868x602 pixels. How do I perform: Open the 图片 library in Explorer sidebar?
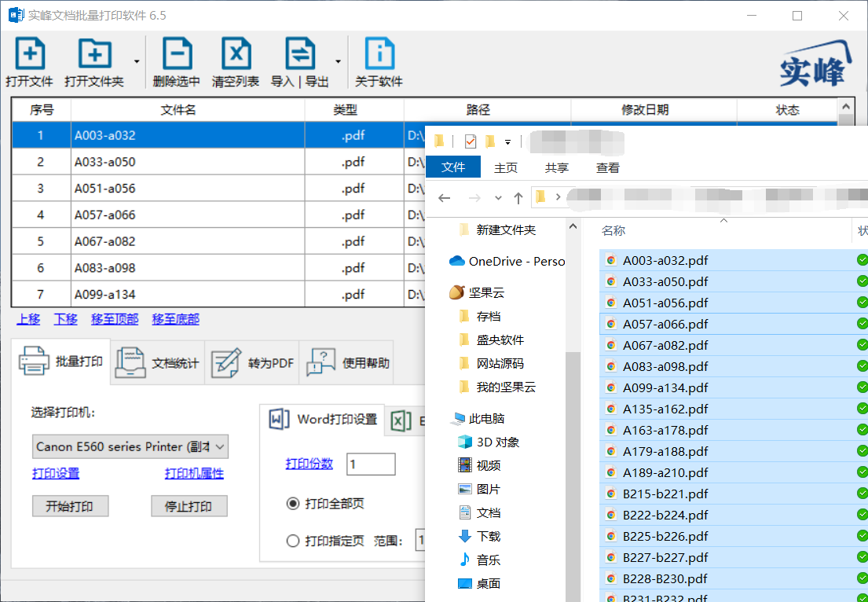tap(479, 489)
